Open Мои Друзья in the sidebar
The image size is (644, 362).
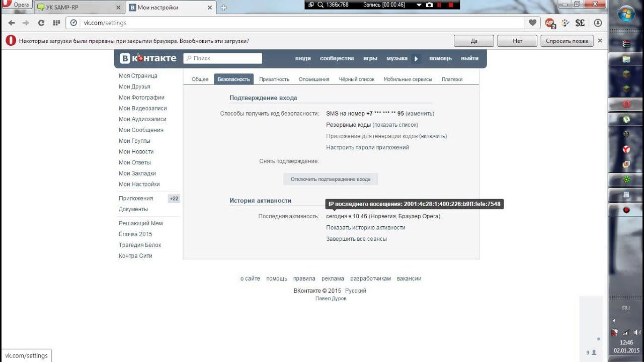134,86
